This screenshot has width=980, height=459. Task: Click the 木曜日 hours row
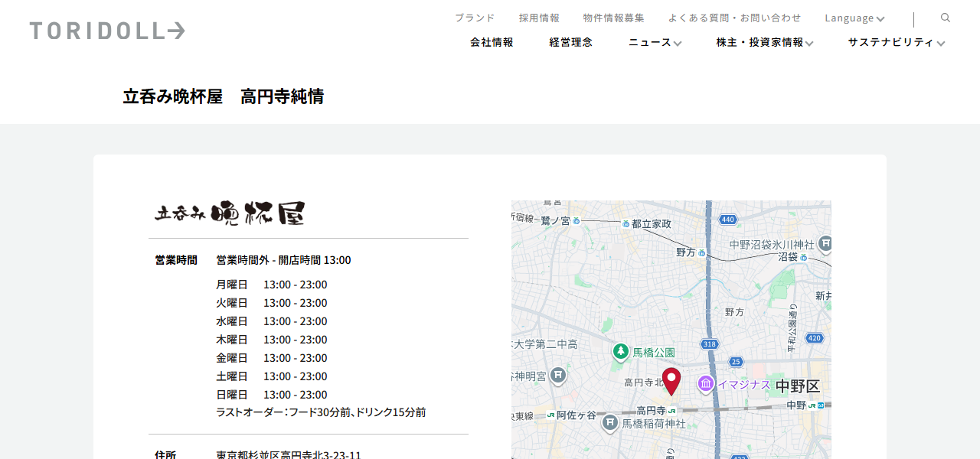pos(272,340)
